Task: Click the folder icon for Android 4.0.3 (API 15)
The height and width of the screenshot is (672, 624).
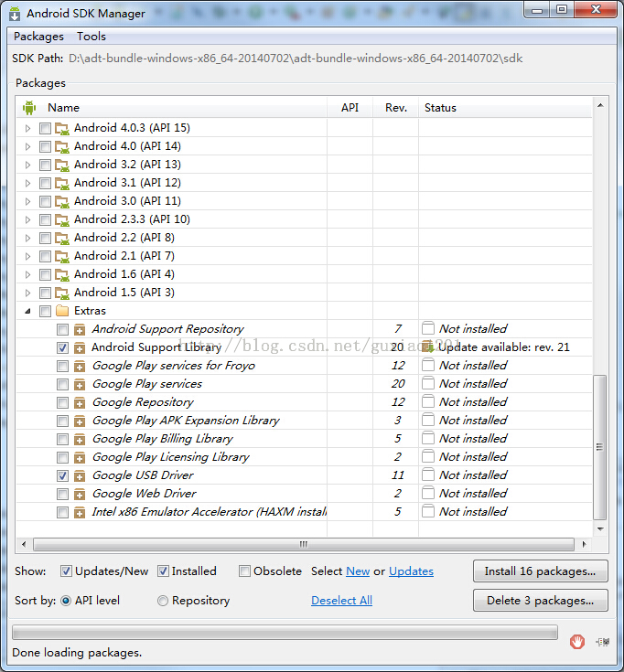Action: click(62, 128)
